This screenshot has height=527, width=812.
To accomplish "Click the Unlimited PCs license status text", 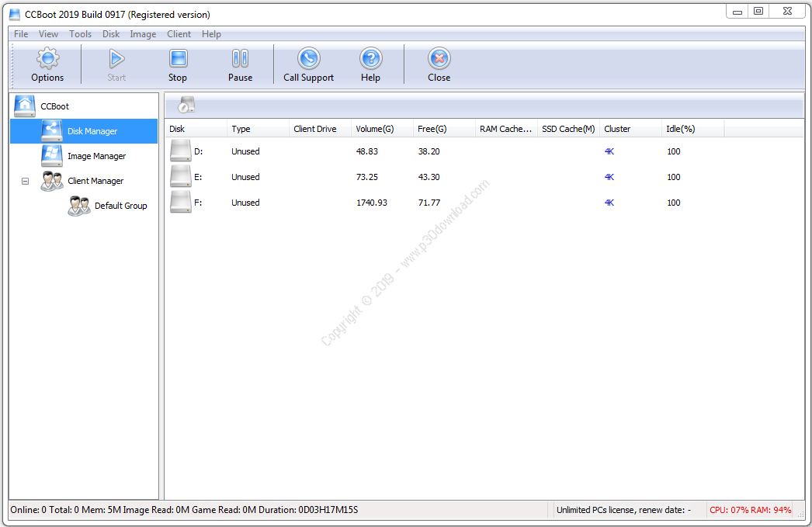I will pyautogui.click(x=623, y=510).
